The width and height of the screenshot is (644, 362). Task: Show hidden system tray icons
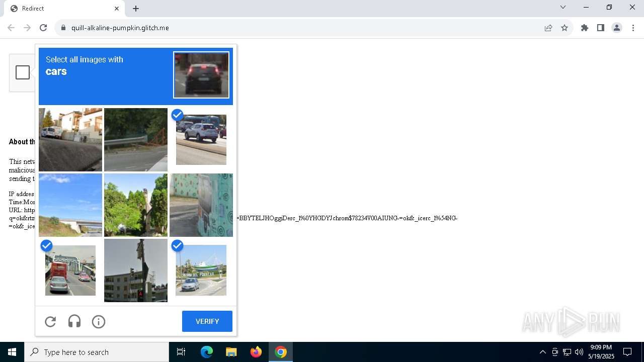(x=542, y=352)
